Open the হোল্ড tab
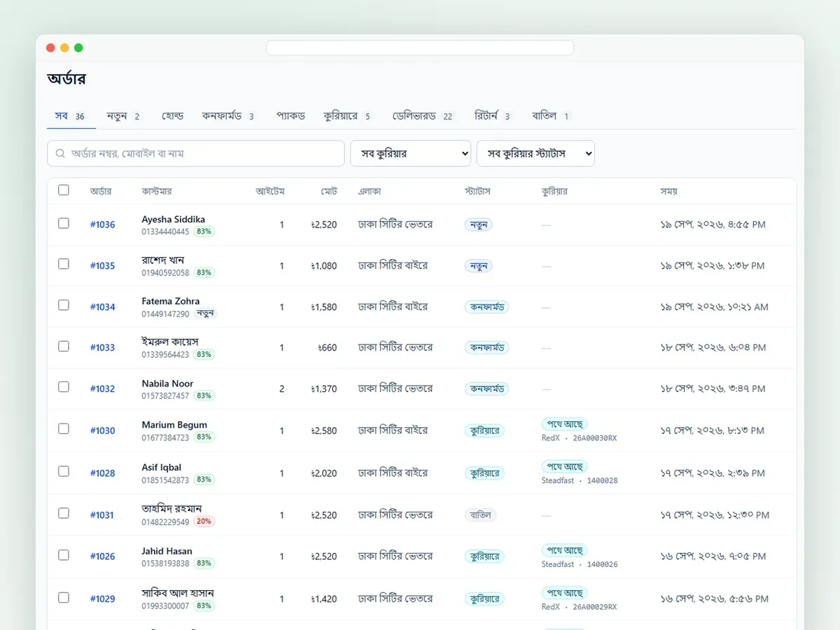 pyautogui.click(x=172, y=116)
